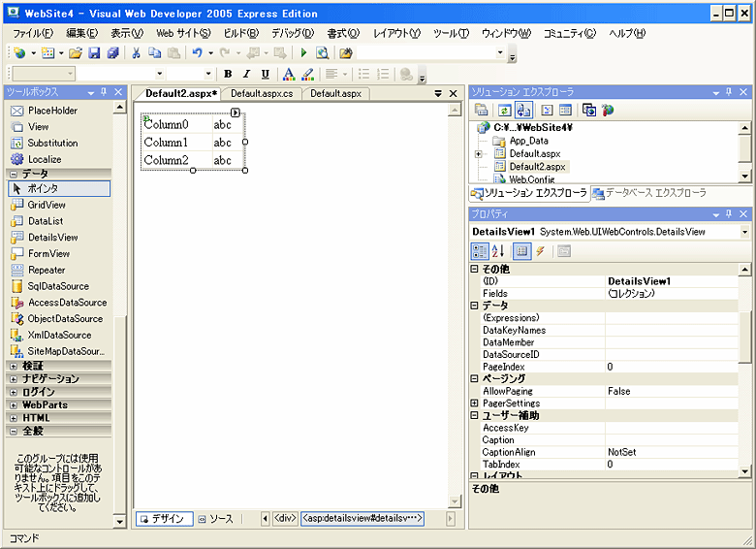The image size is (756, 549).
Task: Click the font color A icon
Action: click(288, 74)
